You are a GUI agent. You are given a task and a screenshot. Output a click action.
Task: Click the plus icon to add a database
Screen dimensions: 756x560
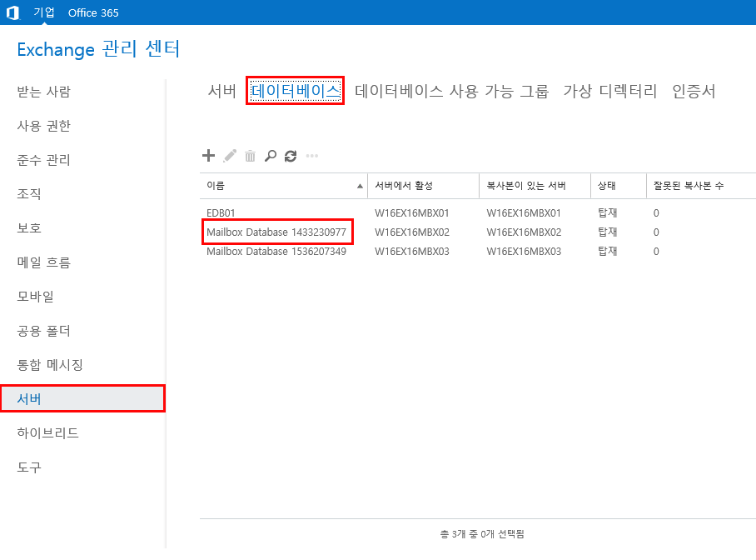pos(208,156)
